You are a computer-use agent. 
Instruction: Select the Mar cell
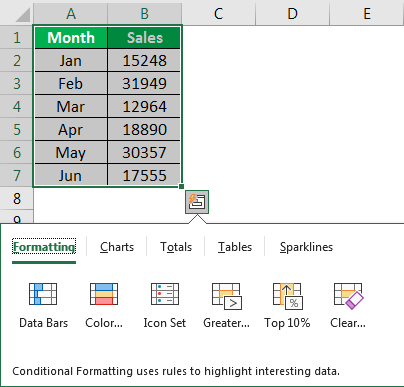(71, 106)
